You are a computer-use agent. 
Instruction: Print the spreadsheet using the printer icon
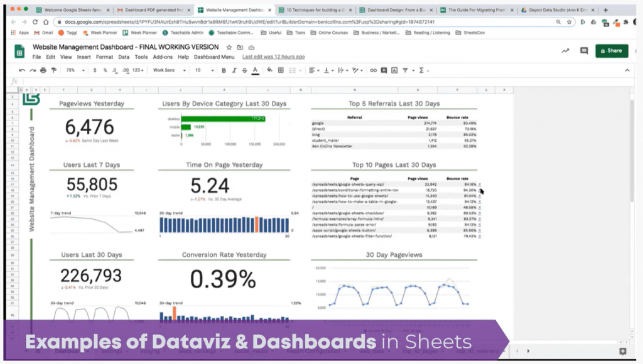pyautogui.click(x=43, y=70)
